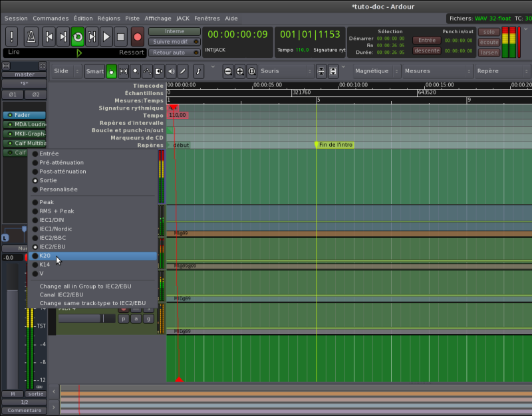Select the K20 meter type

click(x=45, y=256)
